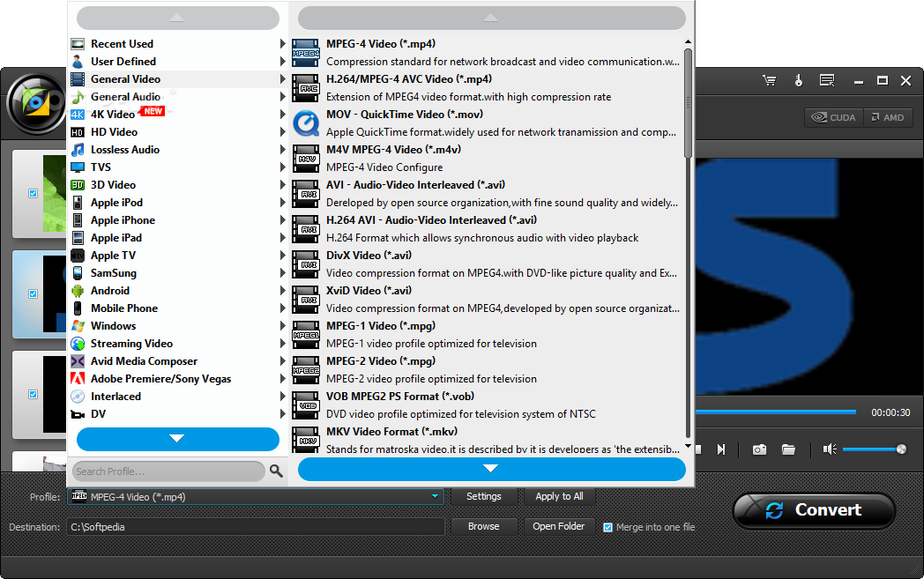Viewport: 924px width, 579px height.
Task: Choose MOV - QuickTime Video format
Action: tap(488, 123)
